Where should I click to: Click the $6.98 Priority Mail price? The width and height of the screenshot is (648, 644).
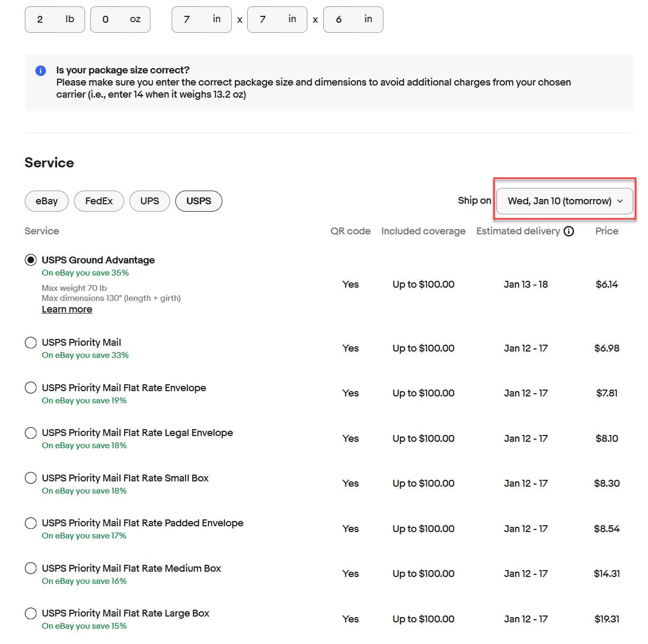[x=607, y=348]
